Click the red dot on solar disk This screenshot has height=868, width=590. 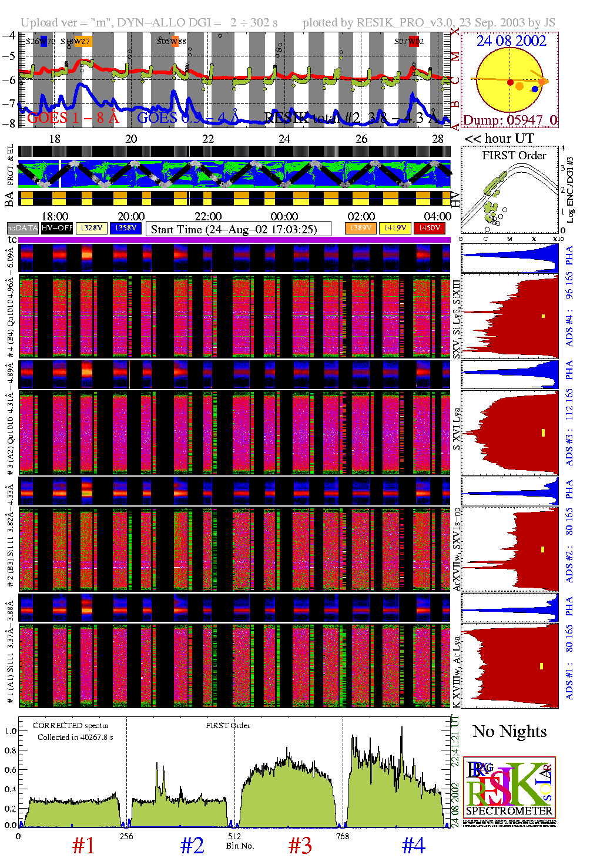pyautogui.click(x=510, y=82)
